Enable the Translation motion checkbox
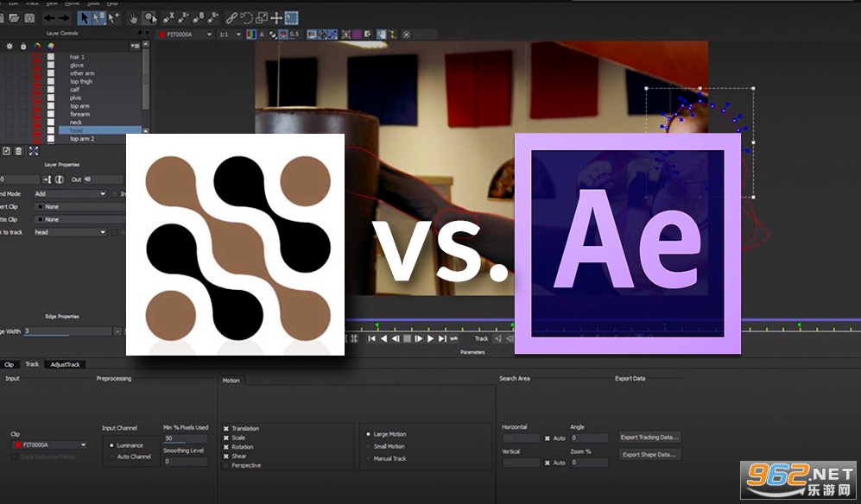861x504 pixels. pos(225,429)
